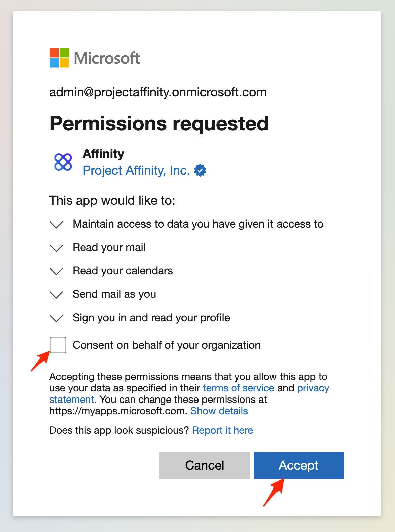
Task: Click the Show details link
Action: pyautogui.click(x=219, y=411)
